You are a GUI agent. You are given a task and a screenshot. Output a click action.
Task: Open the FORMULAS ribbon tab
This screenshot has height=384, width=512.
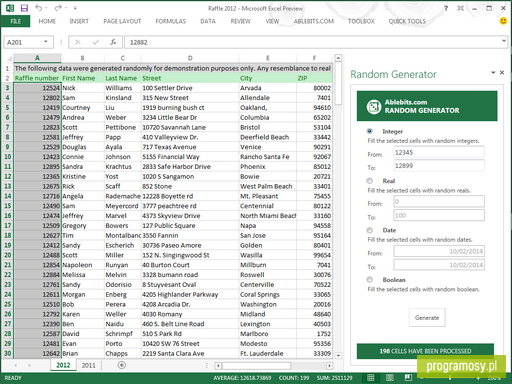coord(171,21)
